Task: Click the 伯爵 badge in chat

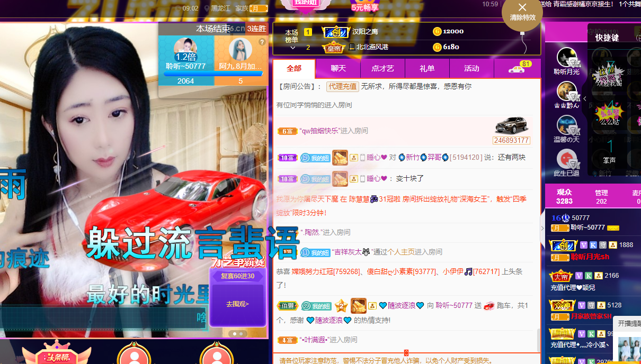Action: tap(288, 306)
